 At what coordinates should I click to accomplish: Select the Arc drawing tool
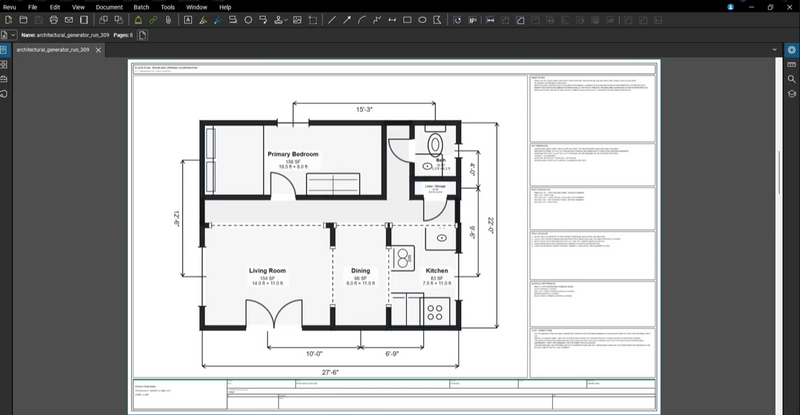pos(362,20)
